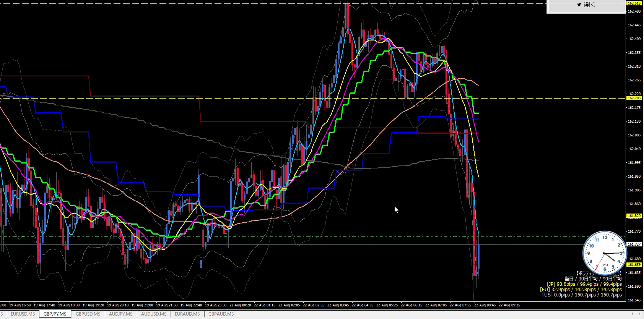Viewport: 644px width, 319px height.
Task: Switch to the EURUSD,M5 chart tab
Action: tap(23, 314)
